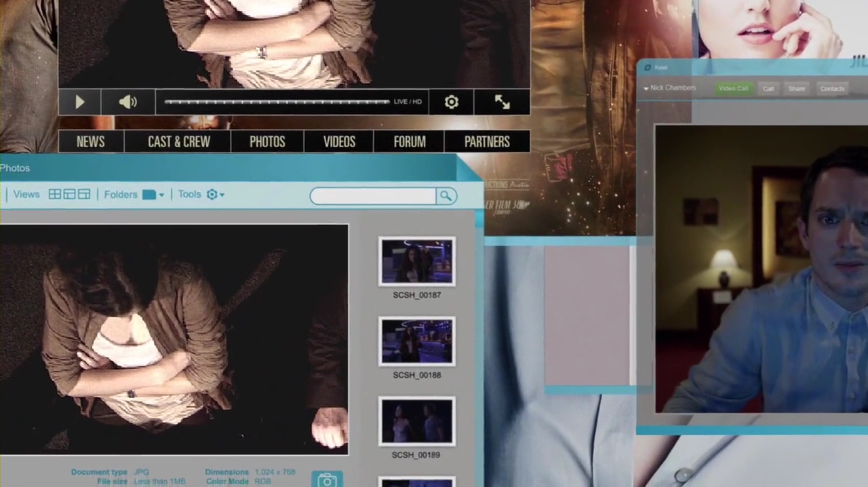868x487 pixels.
Task: Click the Call button in chat window
Action: point(768,89)
